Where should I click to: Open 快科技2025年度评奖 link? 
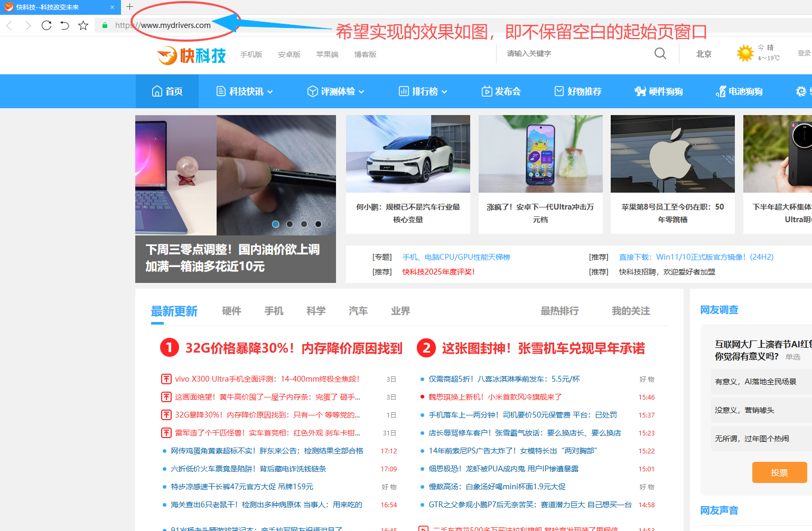pos(438,272)
